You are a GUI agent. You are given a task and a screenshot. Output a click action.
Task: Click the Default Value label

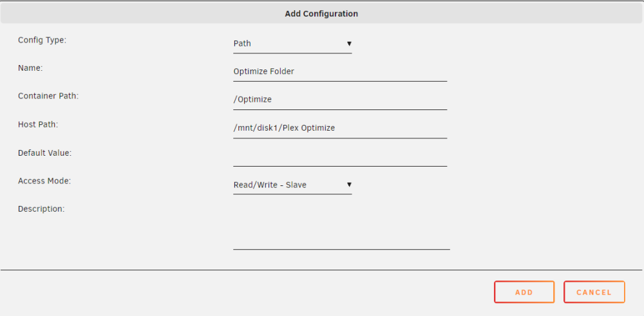(x=45, y=153)
